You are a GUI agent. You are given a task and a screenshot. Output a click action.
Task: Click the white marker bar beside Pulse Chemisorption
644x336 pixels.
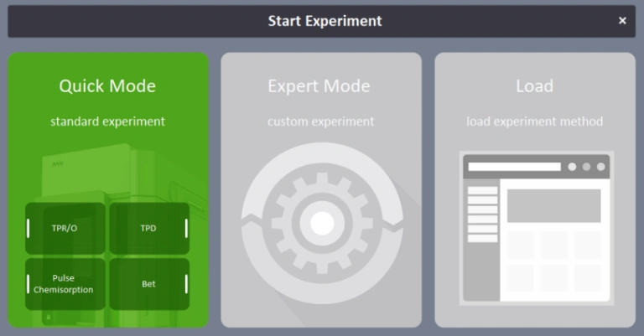point(29,284)
